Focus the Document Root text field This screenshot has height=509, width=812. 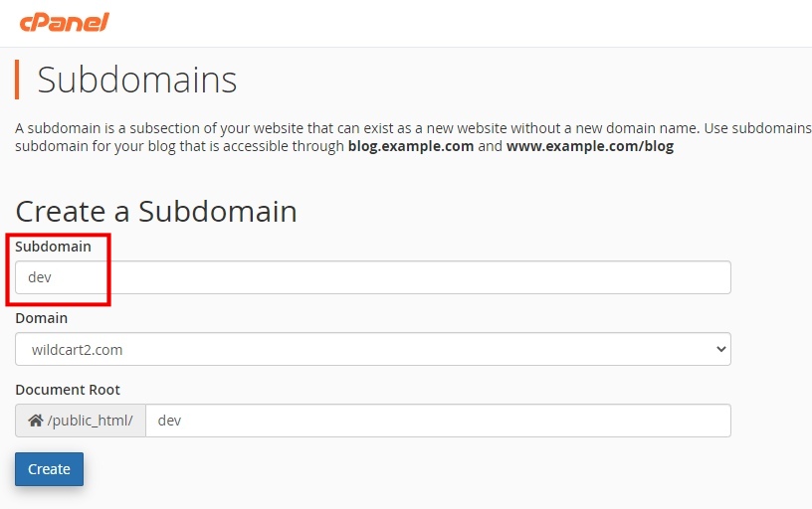tap(438, 421)
